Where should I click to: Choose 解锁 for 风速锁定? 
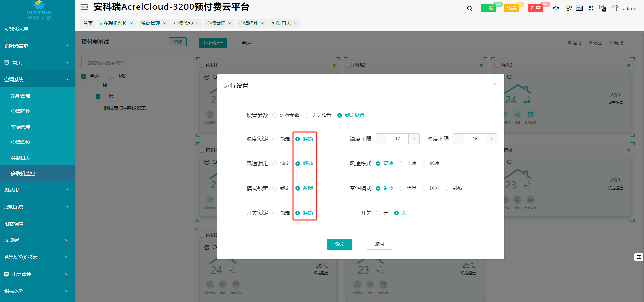[304, 163]
